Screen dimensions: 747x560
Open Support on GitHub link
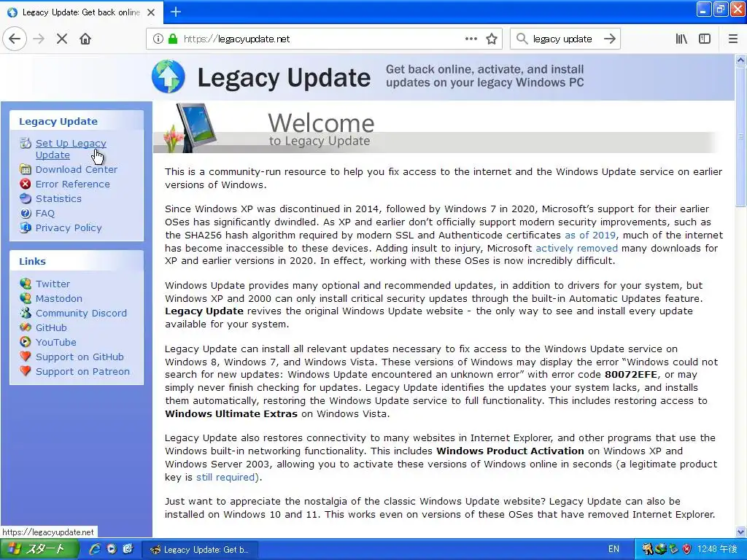pos(80,357)
